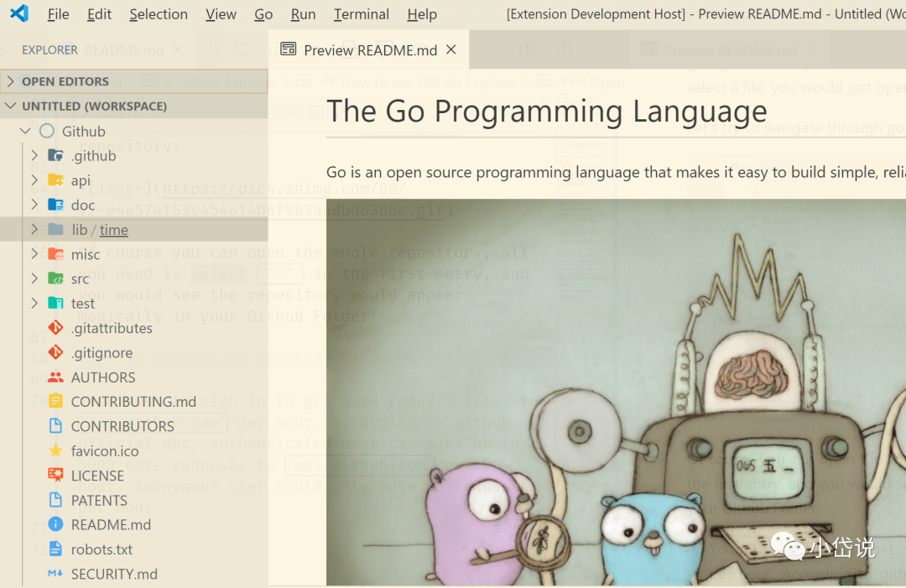
Task: Collapse the UNTITLED (WORKSPACE) section
Action: coord(134,107)
